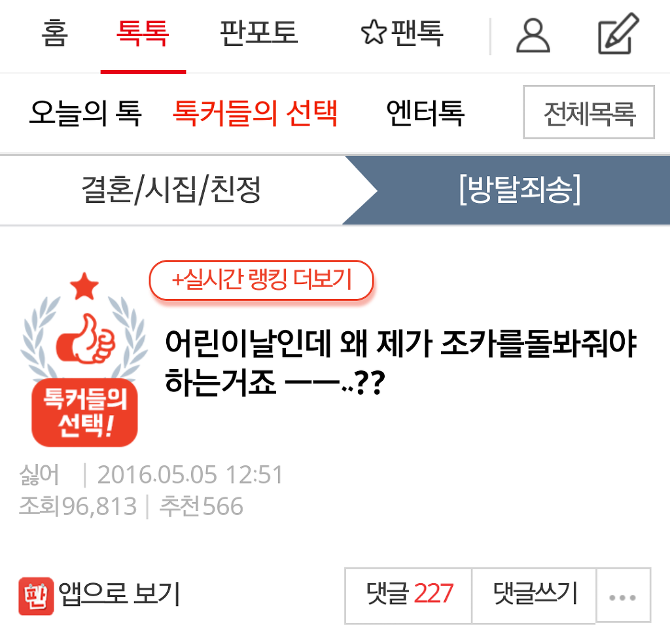Click the 댓글쓰기 button

tap(534, 596)
